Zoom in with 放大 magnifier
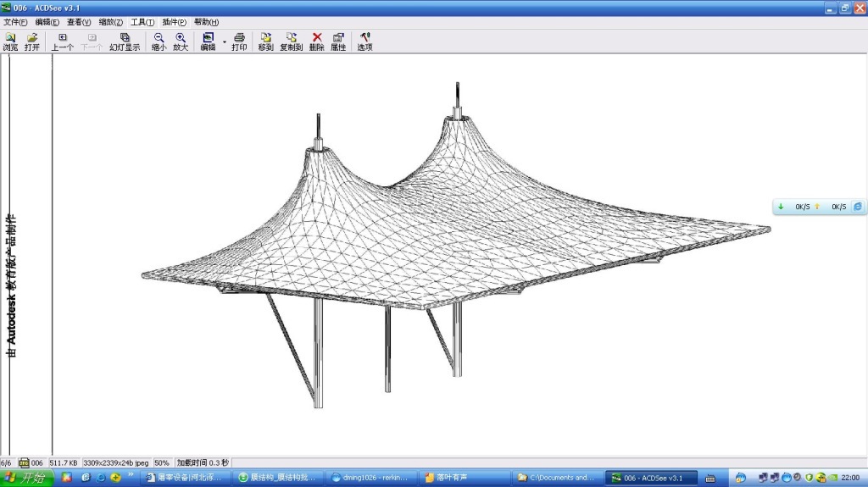Viewport: 868px width, 487px height. (x=181, y=42)
